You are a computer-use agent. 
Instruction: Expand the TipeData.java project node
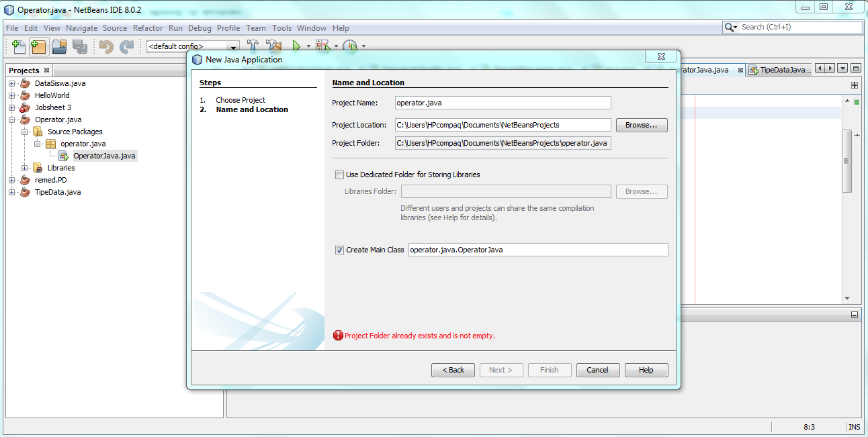point(11,192)
